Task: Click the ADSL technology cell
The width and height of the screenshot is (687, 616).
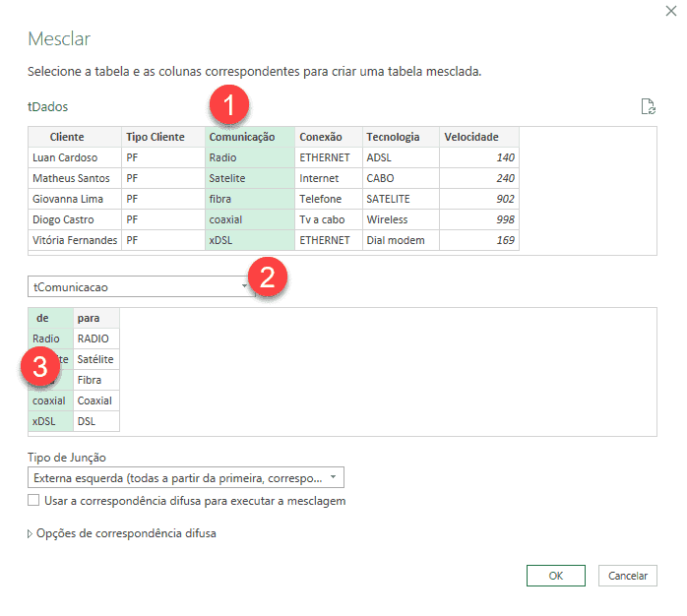Action: tap(401, 157)
